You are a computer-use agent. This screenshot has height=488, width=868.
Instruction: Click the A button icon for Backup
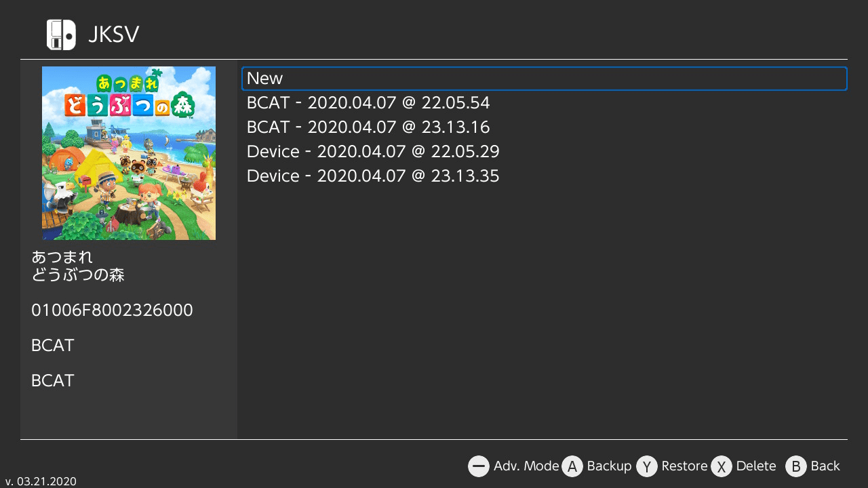click(x=572, y=466)
